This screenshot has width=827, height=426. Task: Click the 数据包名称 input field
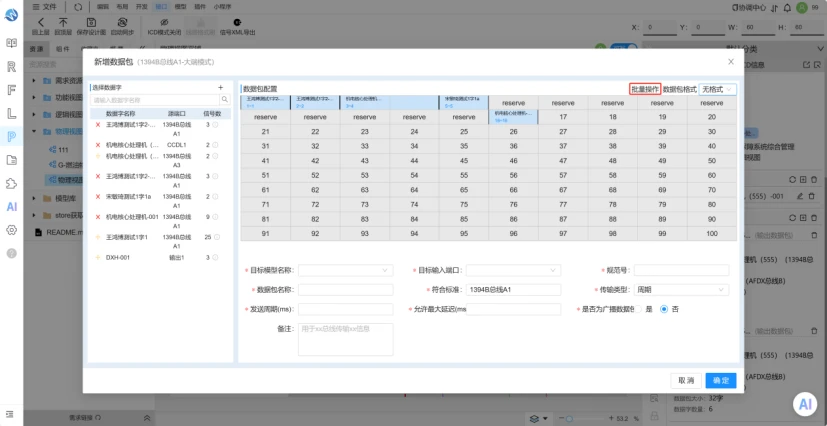point(346,290)
